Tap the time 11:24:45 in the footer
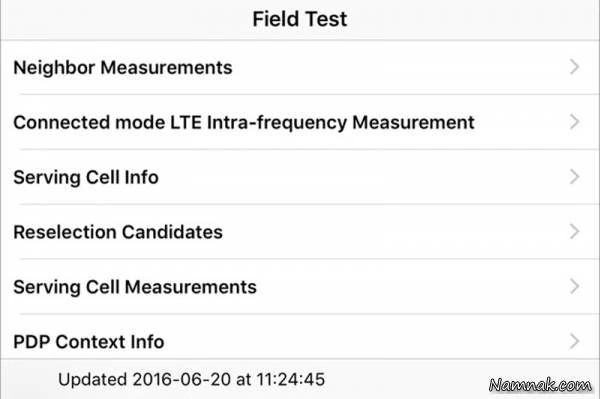Screen dimensions: 600x399 [290, 379]
